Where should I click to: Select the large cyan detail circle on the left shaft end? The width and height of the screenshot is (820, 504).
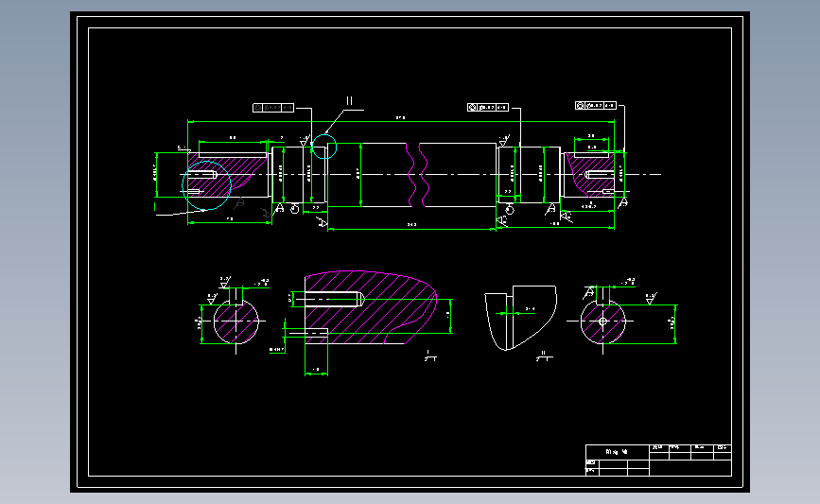206,185
